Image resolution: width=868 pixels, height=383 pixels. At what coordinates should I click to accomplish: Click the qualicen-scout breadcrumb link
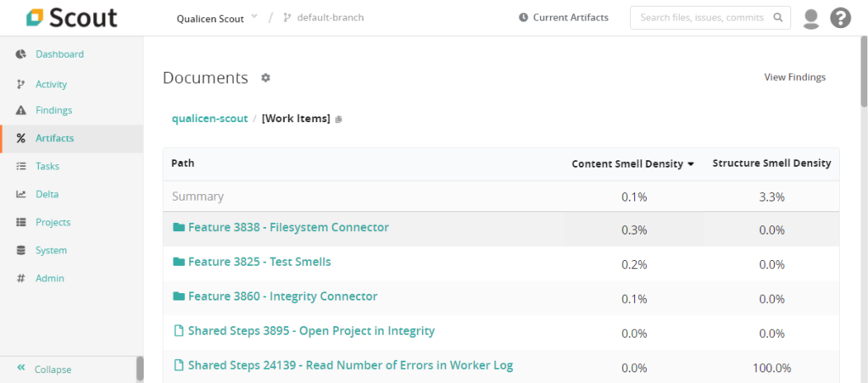tap(209, 119)
